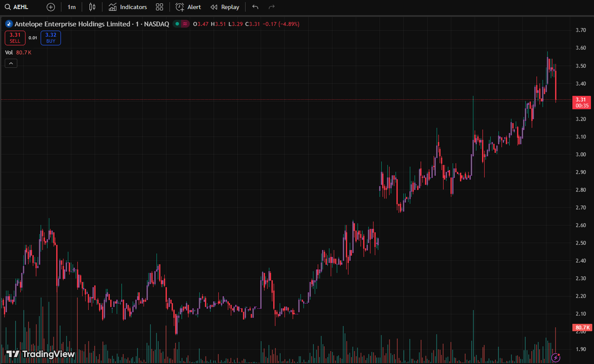Open the Indicators dialog
594x364 pixels.
[x=128, y=7]
